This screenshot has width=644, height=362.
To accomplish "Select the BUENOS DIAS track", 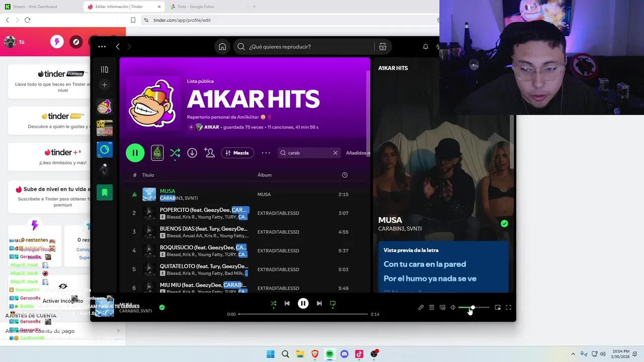I will [244, 232].
